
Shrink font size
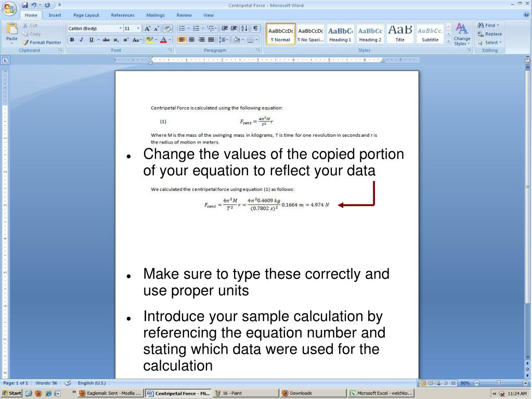[x=156, y=29]
